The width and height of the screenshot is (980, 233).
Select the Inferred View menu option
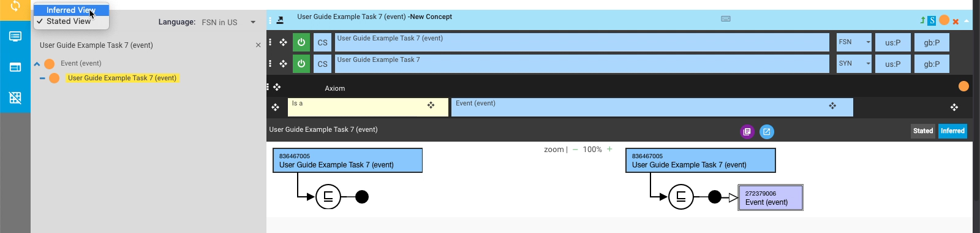pos(71,10)
